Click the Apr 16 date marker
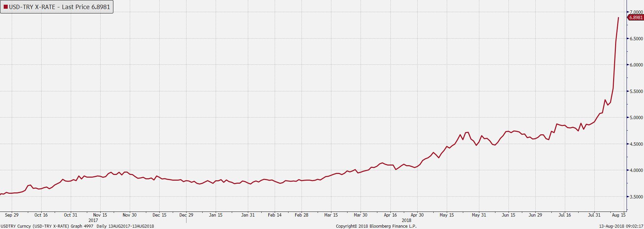This screenshot has width=644, height=229. click(x=390, y=215)
